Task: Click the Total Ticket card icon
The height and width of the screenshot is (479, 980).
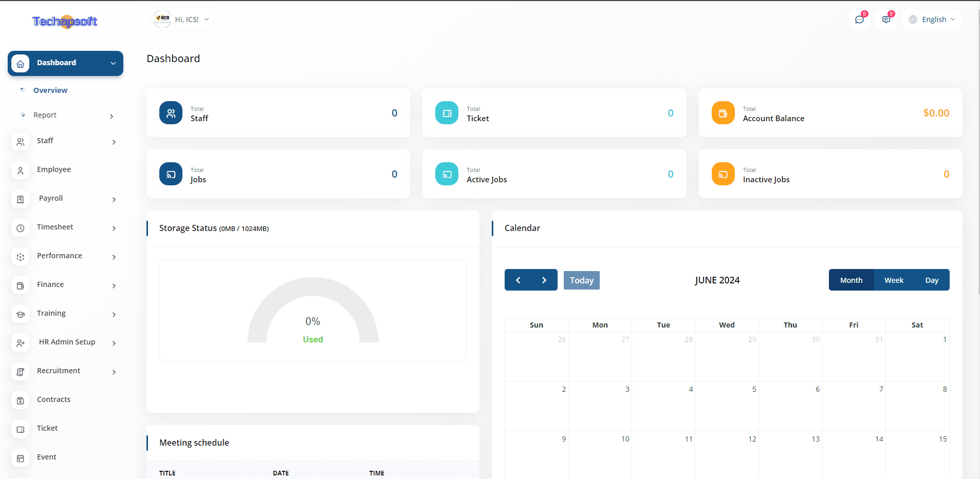Action: pos(447,113)
